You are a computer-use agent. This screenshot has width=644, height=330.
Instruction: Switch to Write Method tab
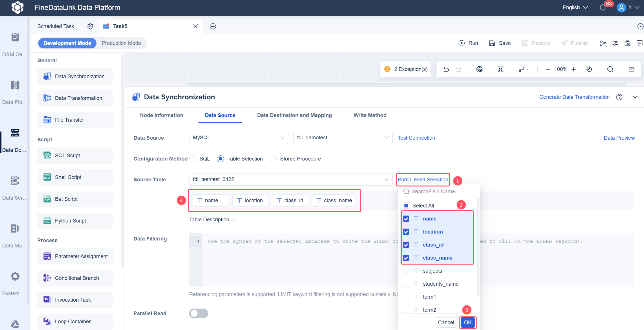[x=370, y=115]
